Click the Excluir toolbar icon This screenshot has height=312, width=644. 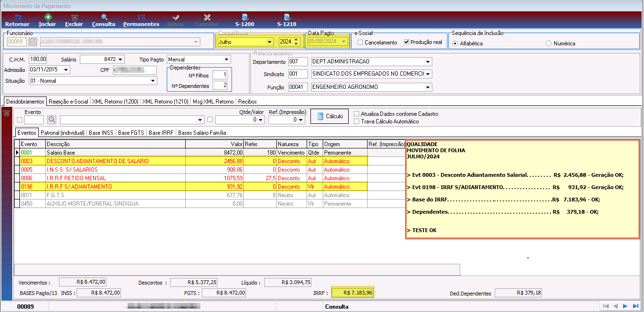pyautogui.click(x=74, y=17)
